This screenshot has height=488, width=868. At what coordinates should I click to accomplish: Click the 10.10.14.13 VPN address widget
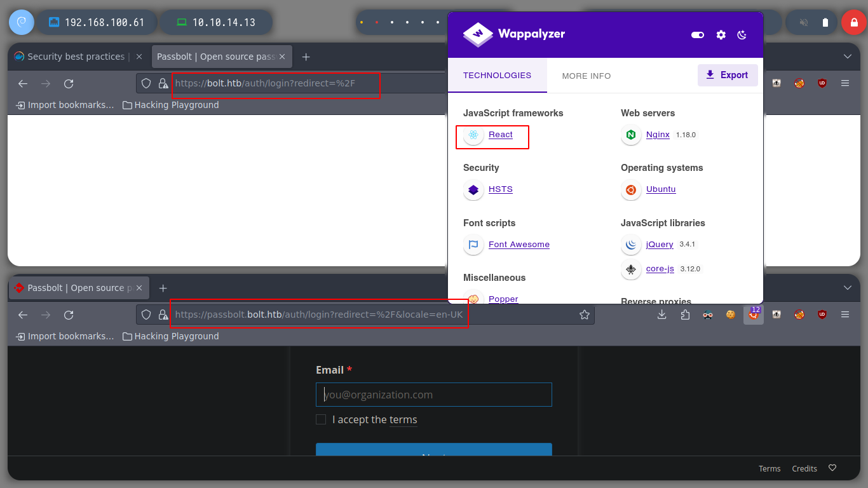(x=216, y=22)
